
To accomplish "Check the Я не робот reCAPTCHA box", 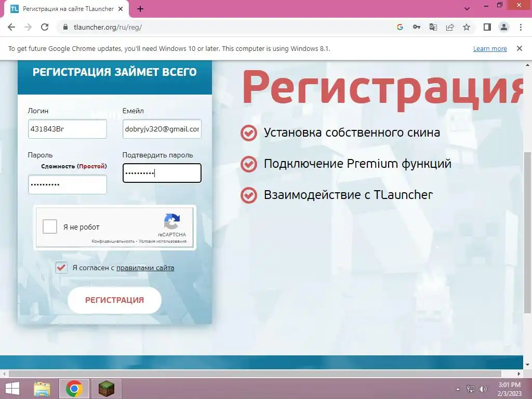I will pyautogui.click(x=50, y=227).
